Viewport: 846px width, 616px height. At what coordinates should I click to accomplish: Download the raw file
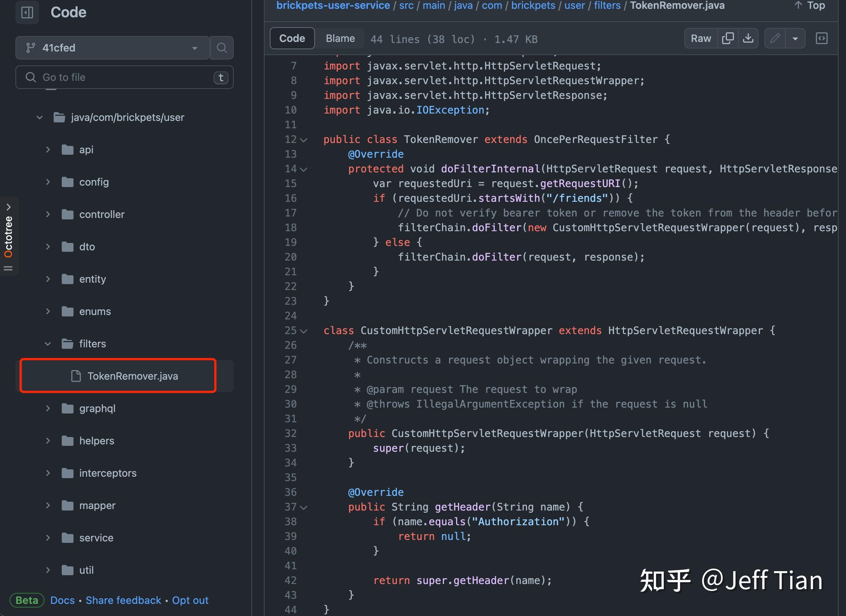coord(748,38)
